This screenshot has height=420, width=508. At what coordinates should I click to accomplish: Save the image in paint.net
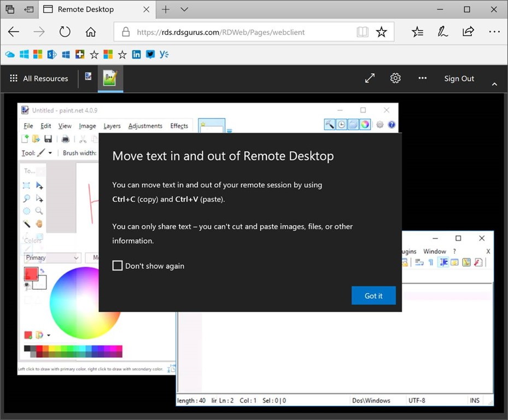(x=48, y=139)
